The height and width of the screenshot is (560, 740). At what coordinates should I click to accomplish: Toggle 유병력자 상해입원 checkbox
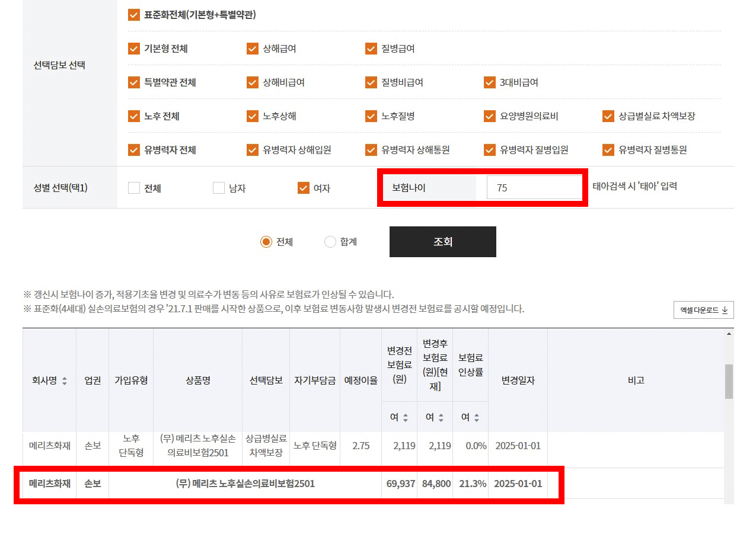(x=253, y=150)
